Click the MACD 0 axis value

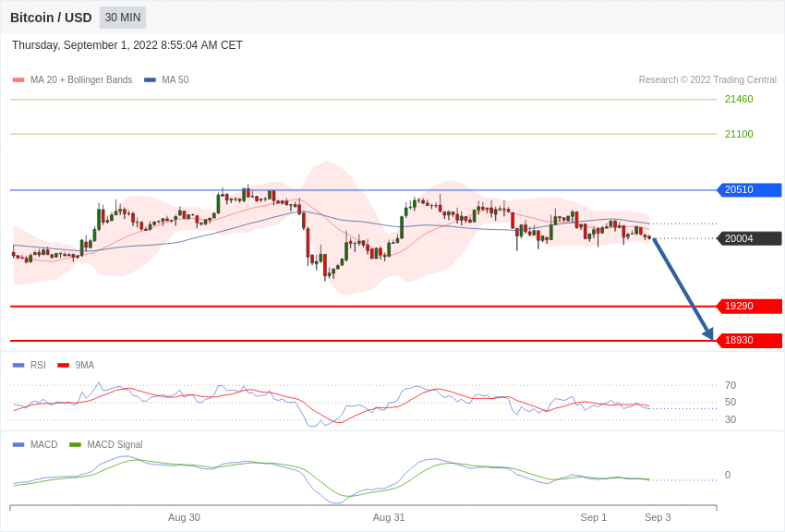[728, 475]
